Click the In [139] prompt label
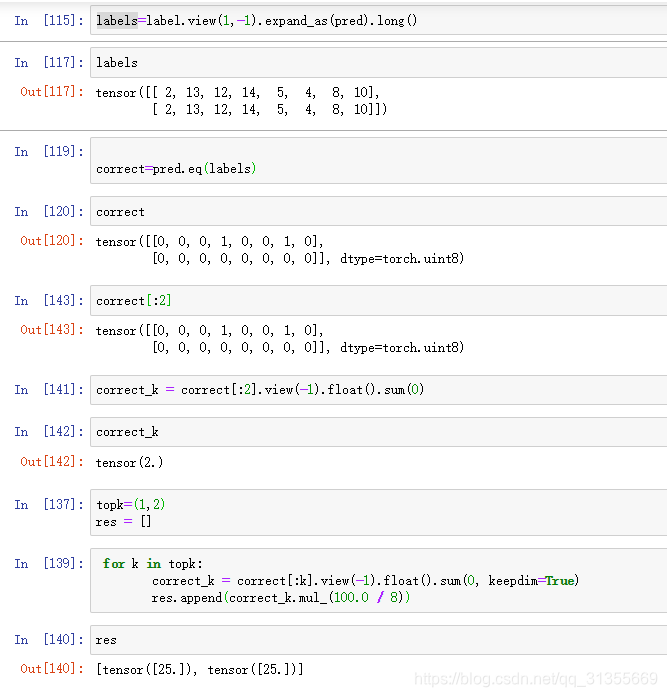 [48, 564]
